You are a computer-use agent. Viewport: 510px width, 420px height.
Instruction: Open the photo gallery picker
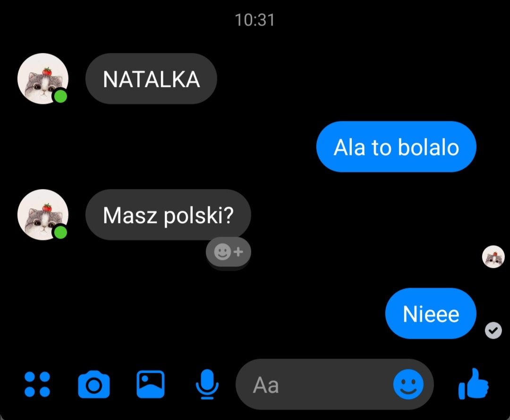pos(150,384)
